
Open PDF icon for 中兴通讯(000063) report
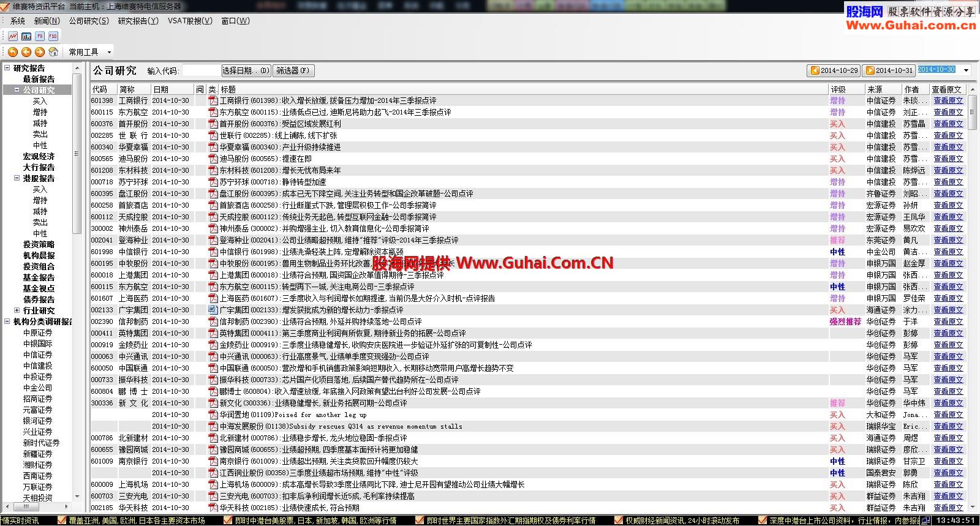point(213,356)
